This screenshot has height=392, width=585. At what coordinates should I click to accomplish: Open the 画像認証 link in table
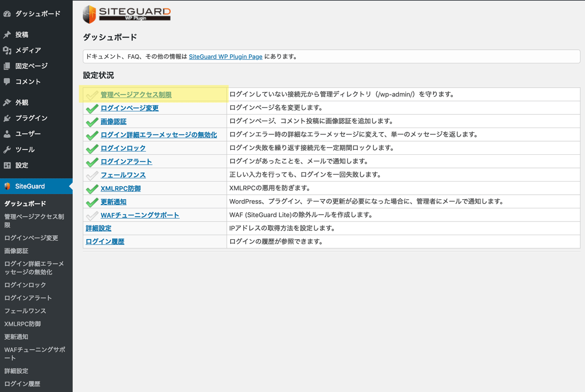pyautogui.click(x=114, y=121)
